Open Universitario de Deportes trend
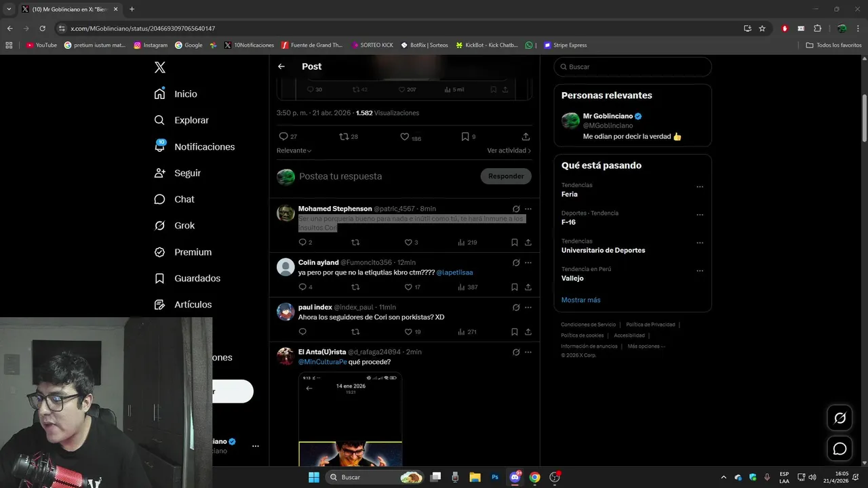 pyautogui.click(x=603, y=250)
